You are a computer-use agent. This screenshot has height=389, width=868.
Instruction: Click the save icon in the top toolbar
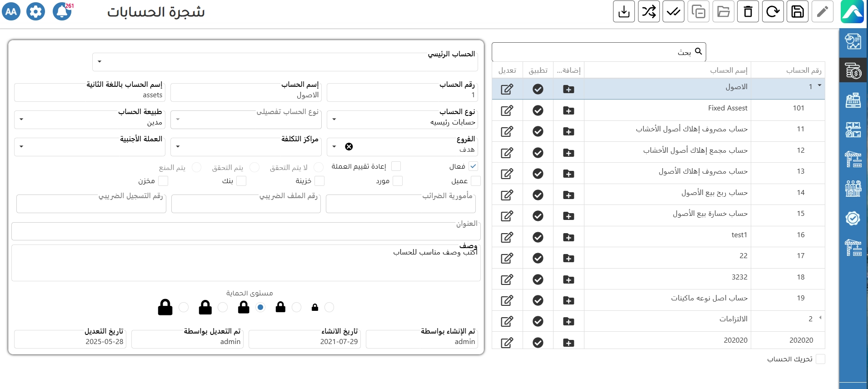pyautogui.click(x=798, y=11)
